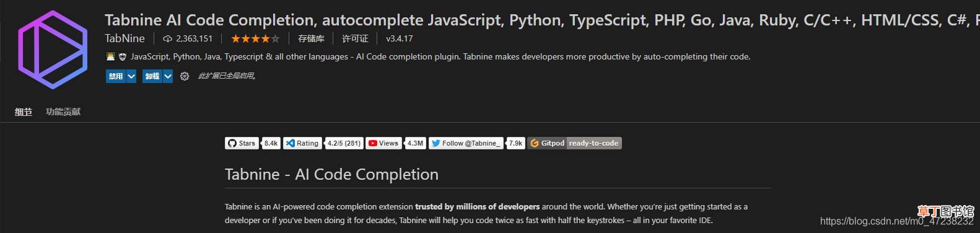Viewport: 980px width, 233px height.
Task: Click the YouTube Views badge
Action: tap(383, 143)
